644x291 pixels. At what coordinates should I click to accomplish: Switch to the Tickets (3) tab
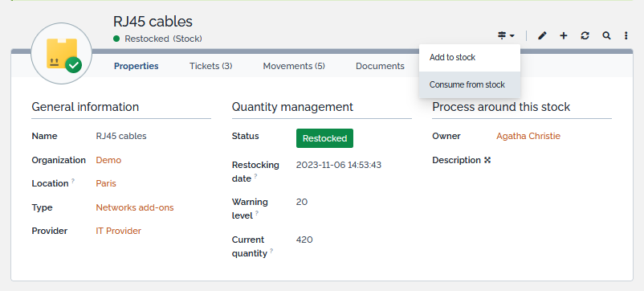(x=210, y=66)
